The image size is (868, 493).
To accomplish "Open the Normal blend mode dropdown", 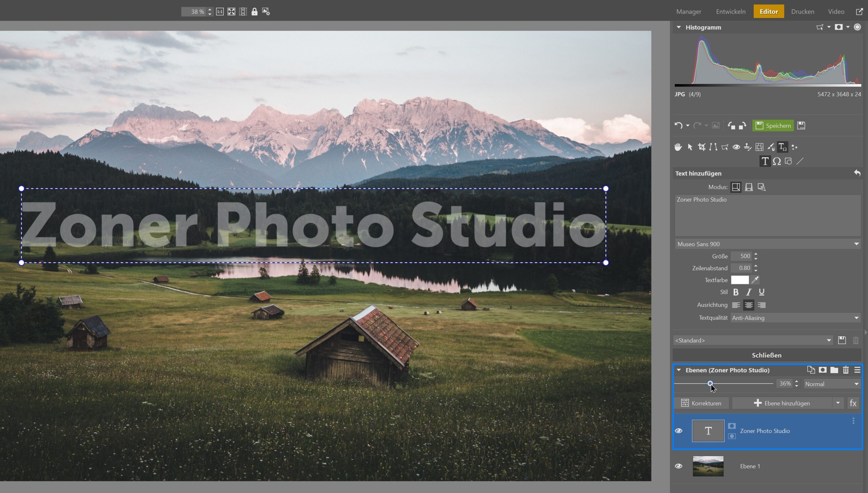I will (x=832, y=384).
